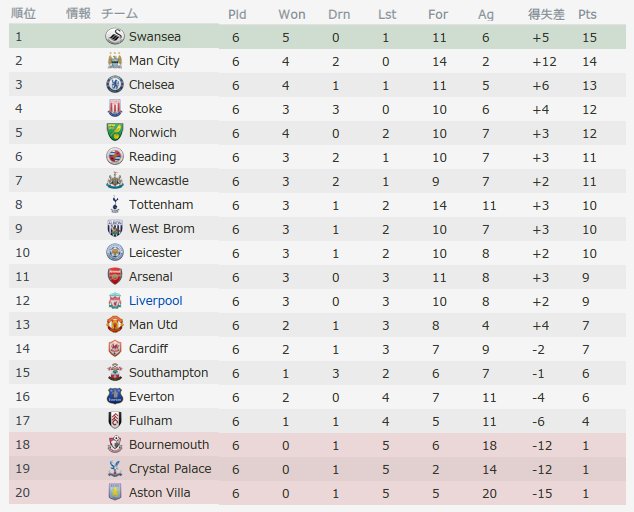Open the Liverpool team link
Image resolution: width=634 pixels, height=512 pixels.
(155, 301)
